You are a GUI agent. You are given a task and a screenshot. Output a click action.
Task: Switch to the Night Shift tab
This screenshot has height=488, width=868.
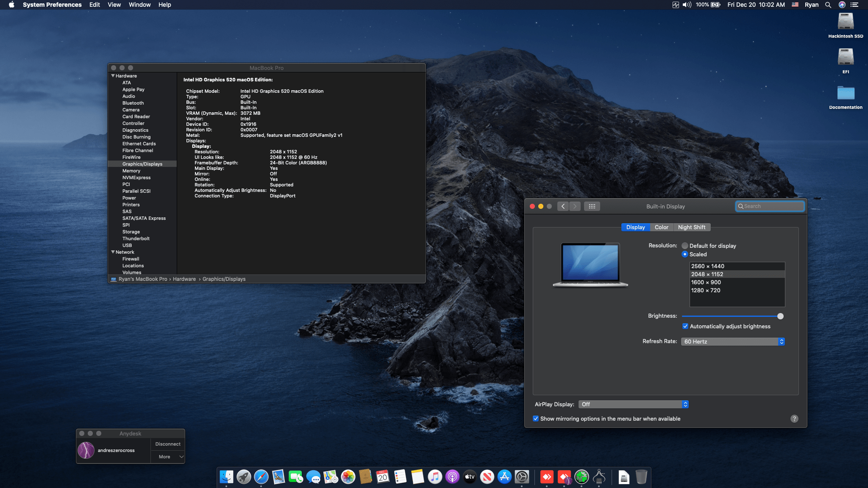click(692, 227)
